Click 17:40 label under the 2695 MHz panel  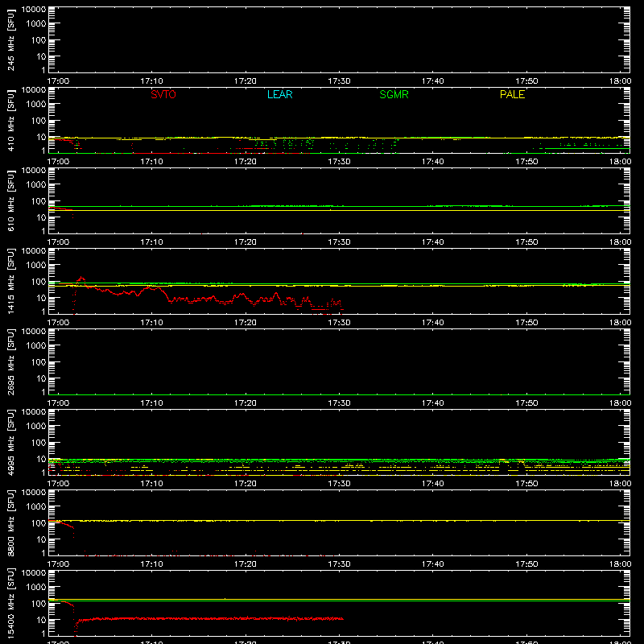pos(433,403)
